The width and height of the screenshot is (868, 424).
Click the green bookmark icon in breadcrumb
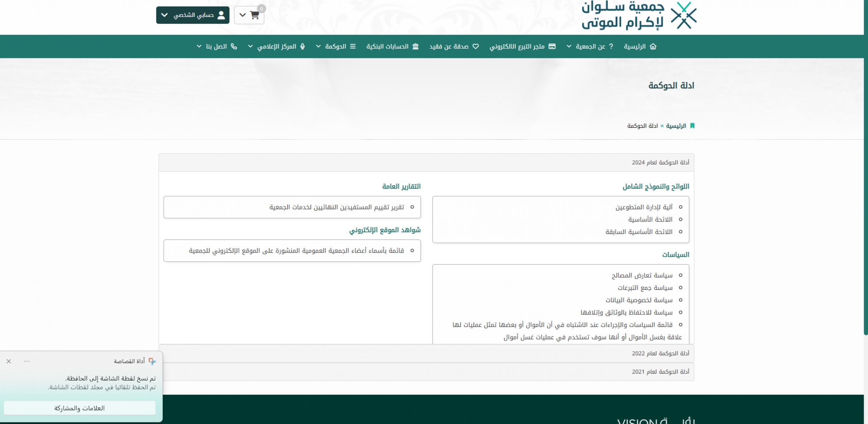coord(692,126)
